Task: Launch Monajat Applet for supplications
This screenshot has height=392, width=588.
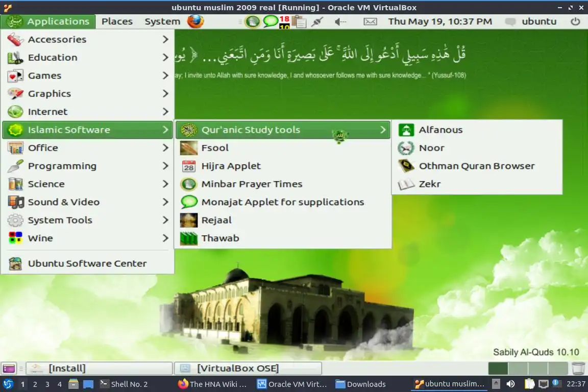Action: click(x=283, y=202)
